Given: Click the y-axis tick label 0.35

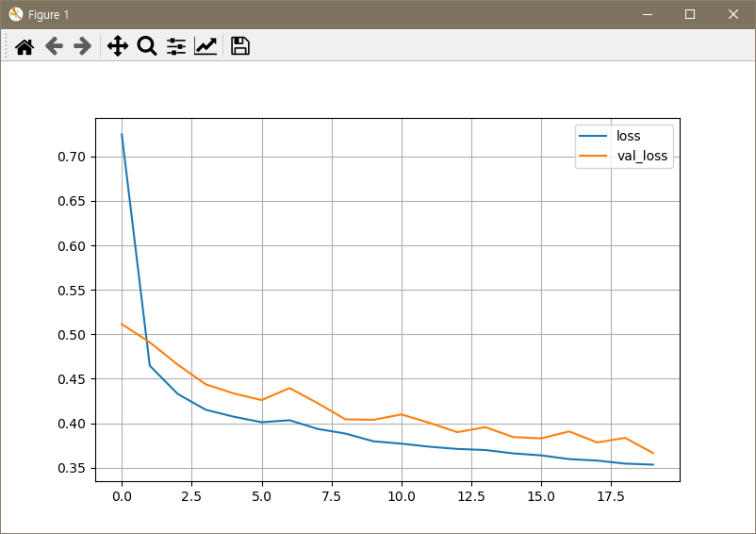Looking at the screenshot, I should [x=72, y=468].
